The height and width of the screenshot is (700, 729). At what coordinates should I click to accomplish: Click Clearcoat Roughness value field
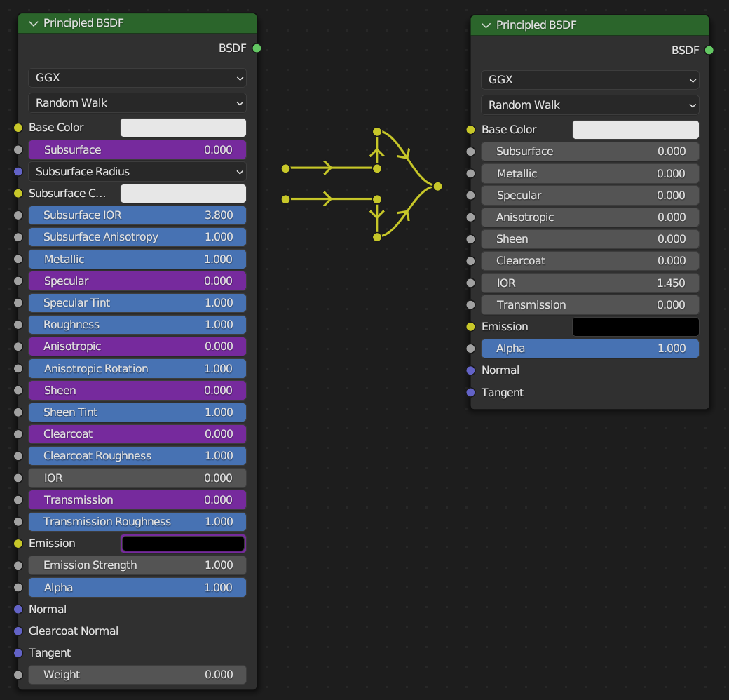coord(137,456)
